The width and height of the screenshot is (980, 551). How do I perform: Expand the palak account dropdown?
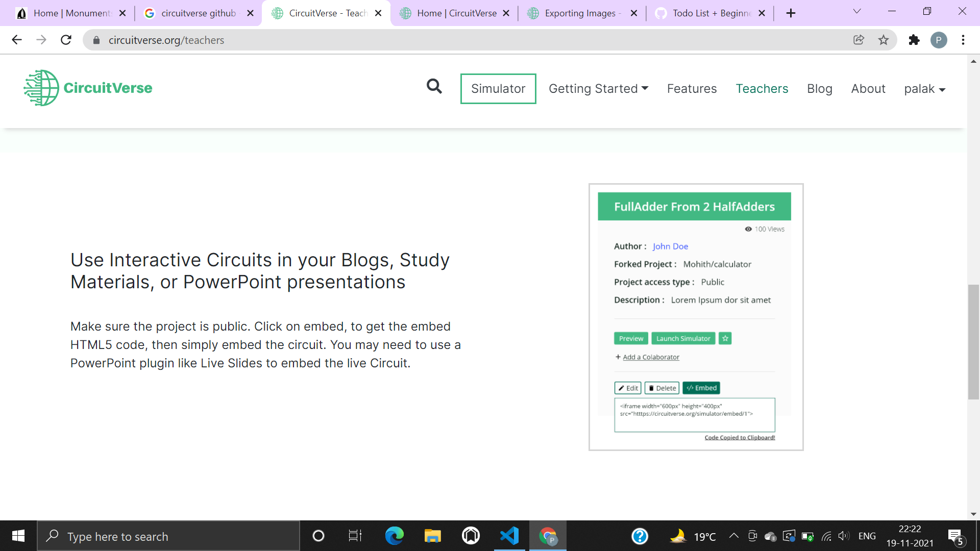pyautogui.click(x=925, y=88)
